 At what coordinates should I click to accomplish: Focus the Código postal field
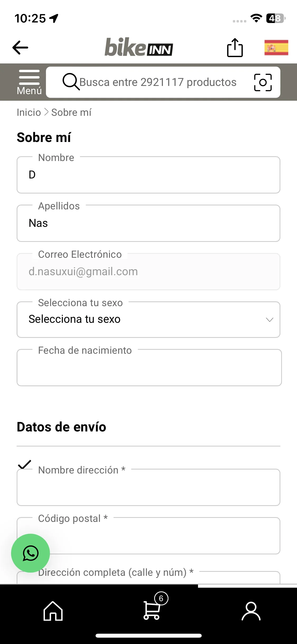(x=148, y=536)
